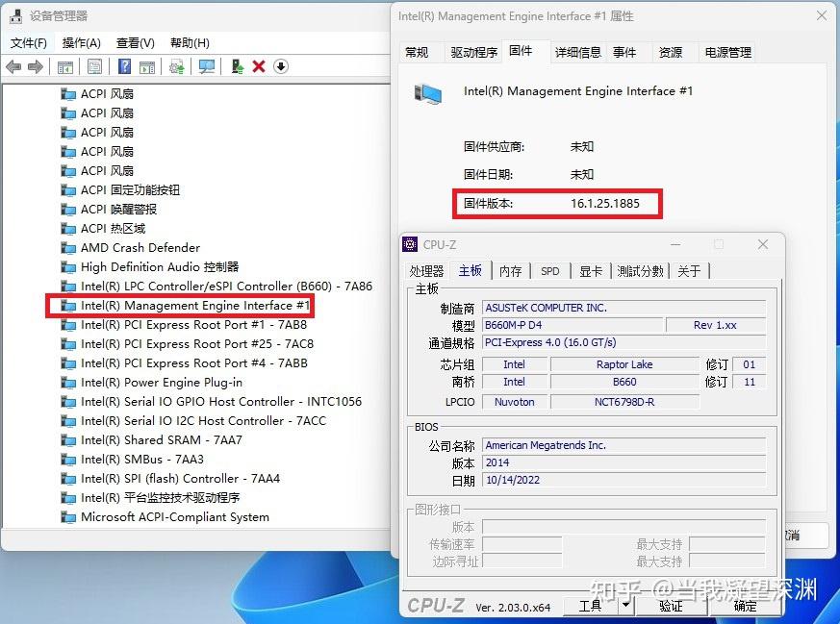Switch to the 内存 tab in CPU-Z
The height and width of the screenshot is (624, 840).
(x=510, y=271)
